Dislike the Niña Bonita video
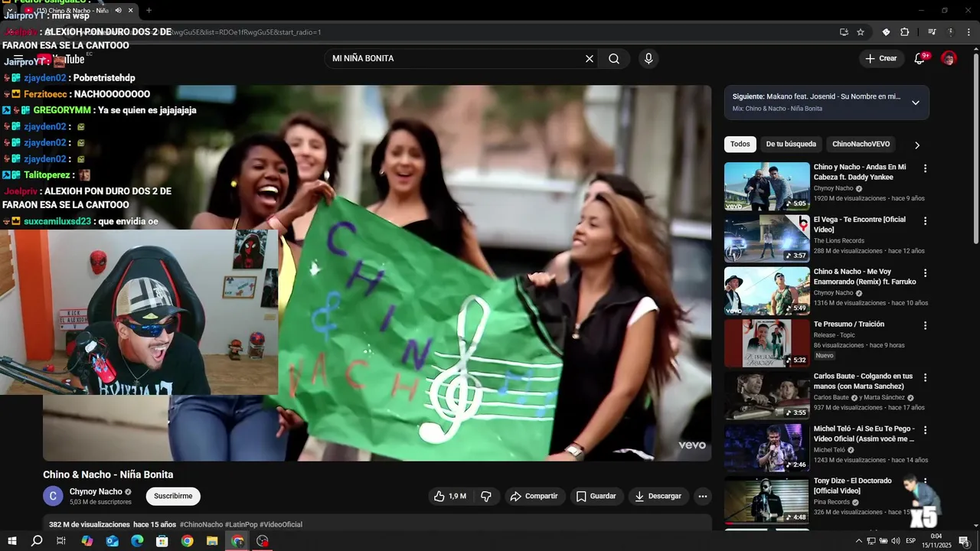 pos(486,496)
